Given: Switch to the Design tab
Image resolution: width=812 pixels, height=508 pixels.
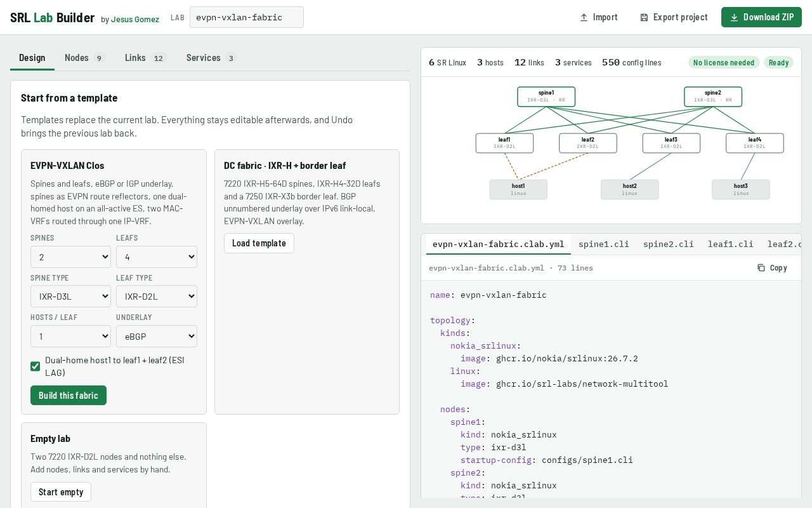Looking at the screenshot, I should (32, 58).
